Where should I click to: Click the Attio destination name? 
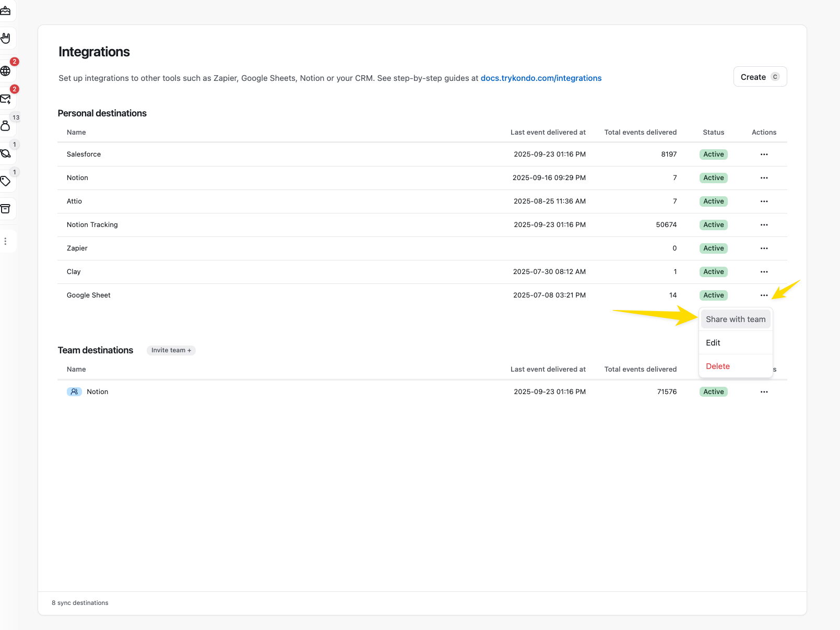pos(74,201)
